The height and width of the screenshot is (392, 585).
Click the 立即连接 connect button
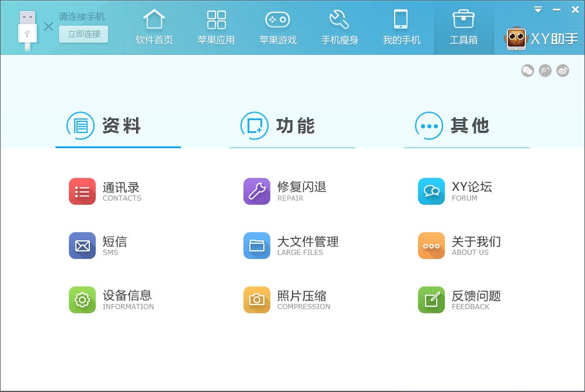(x=83, y=35)
